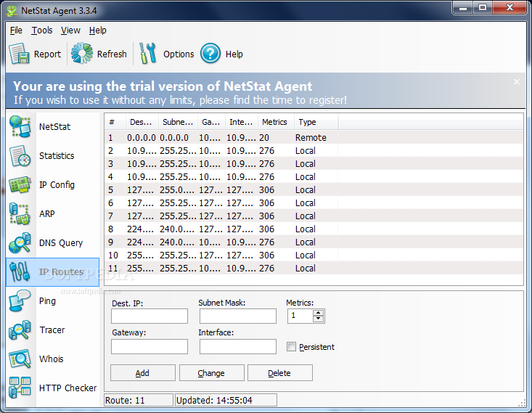This screenshot has width=532, height=413.
Task: Open the Whois sidebar label
Action: (x=52, y=359)
